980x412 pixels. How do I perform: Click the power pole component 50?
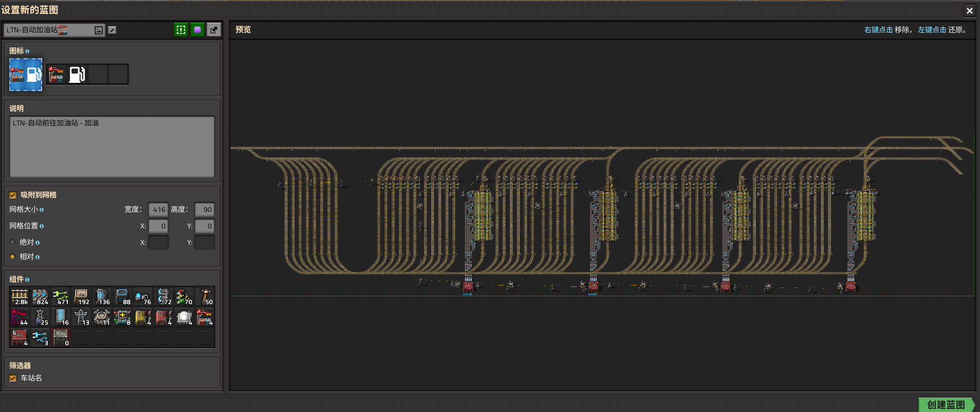pyautogui.click(x=205, y=297)
